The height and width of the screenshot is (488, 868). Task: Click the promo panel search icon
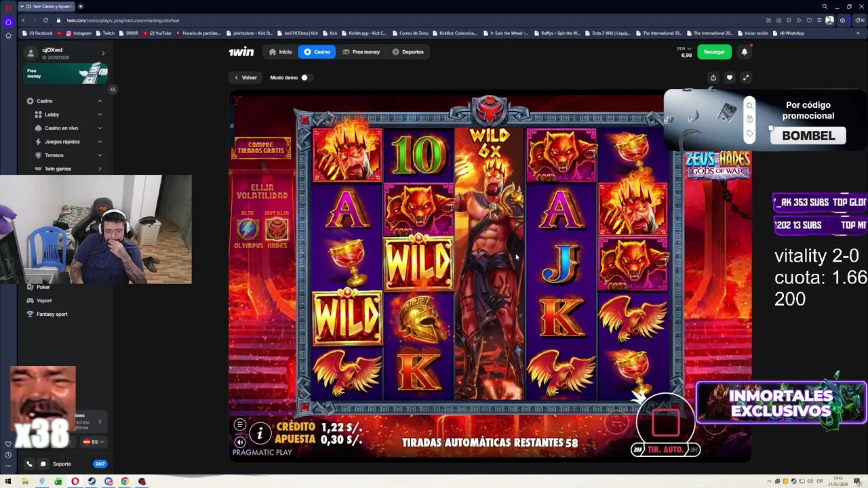click(749, 105)
